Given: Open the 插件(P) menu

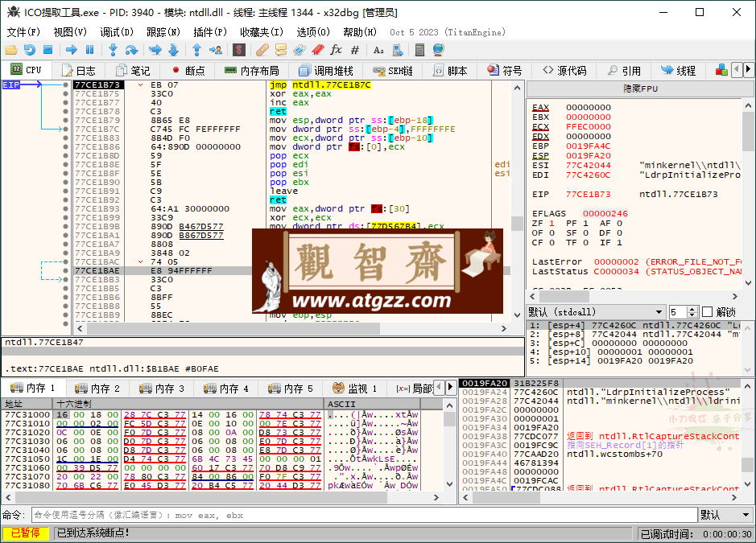Looking at the screenshot, I should (x=210, y=32).
